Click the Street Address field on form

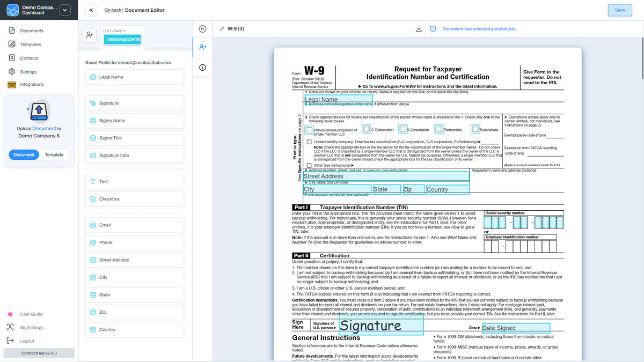click(x=386, y=176)
